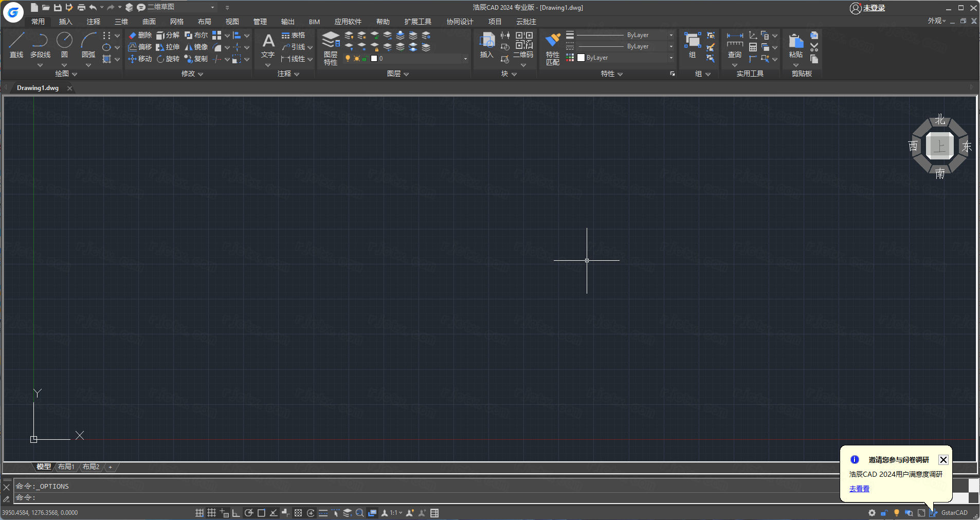Click 南 on the navigation compass
Screen dimensions: 980x520
(x=939, y=174)
